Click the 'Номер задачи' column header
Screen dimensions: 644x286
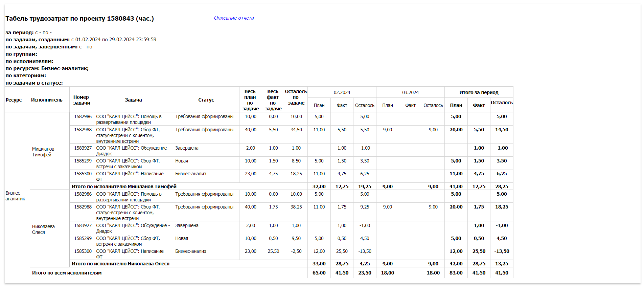pyautogui.click(x=82, y=100)
